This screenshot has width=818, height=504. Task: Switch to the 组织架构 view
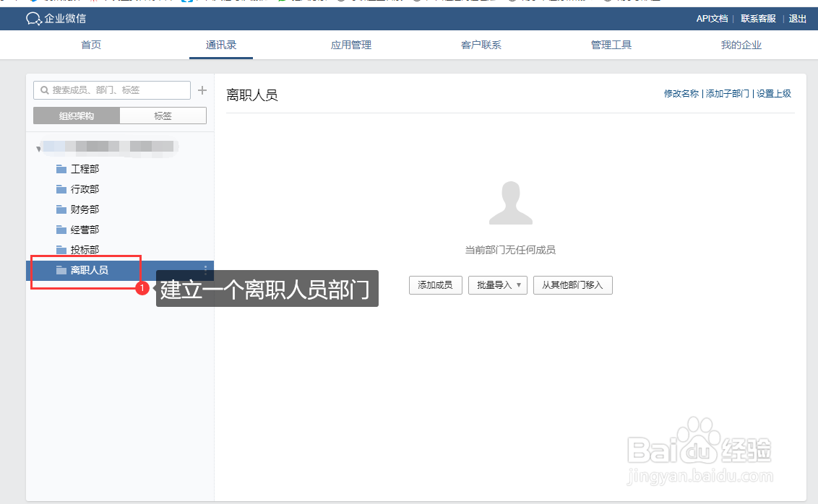(x=77, y=115)
